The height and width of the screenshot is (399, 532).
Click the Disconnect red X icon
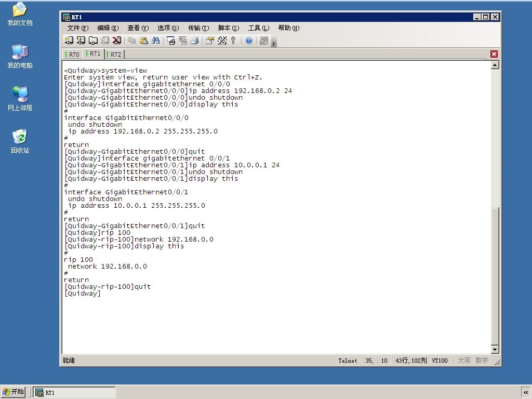117,41
